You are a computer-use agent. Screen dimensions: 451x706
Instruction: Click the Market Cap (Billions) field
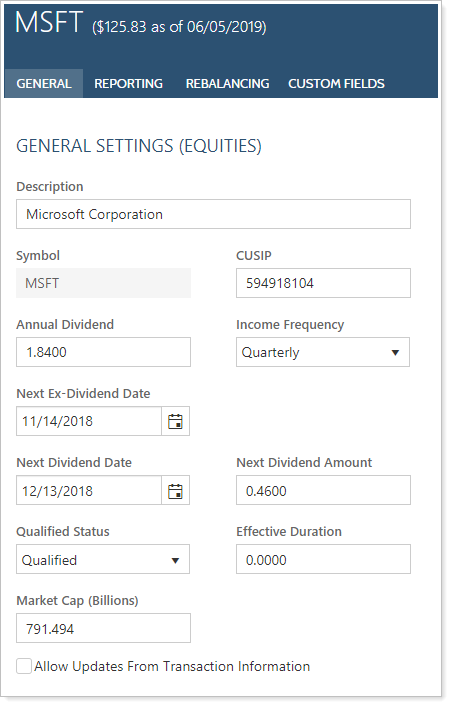click(104, 628)
